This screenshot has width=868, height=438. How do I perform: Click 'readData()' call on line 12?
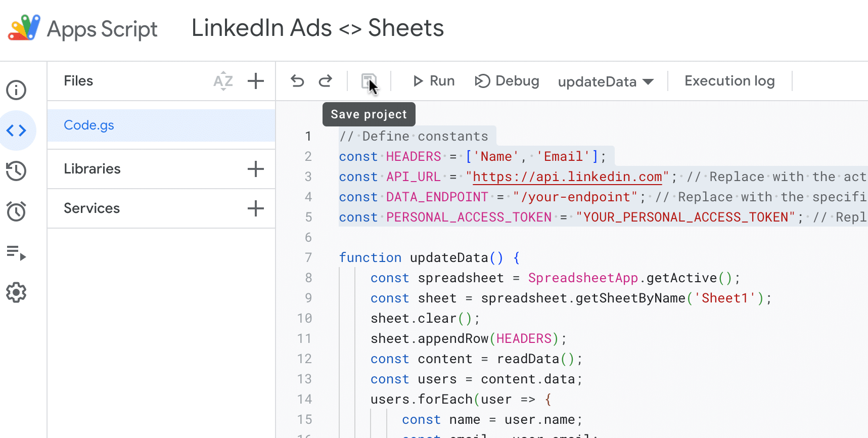click(x=535, y=359)
